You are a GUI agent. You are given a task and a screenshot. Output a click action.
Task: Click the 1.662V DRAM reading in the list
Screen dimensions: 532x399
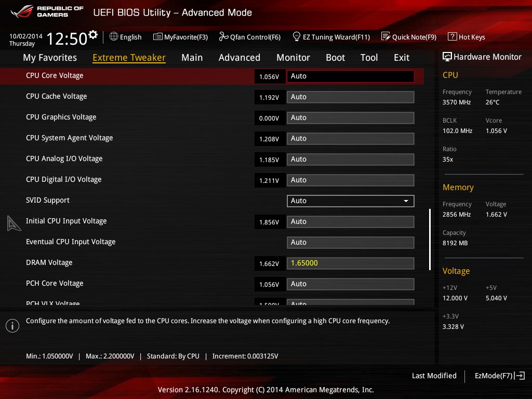(x=269, y=263)
